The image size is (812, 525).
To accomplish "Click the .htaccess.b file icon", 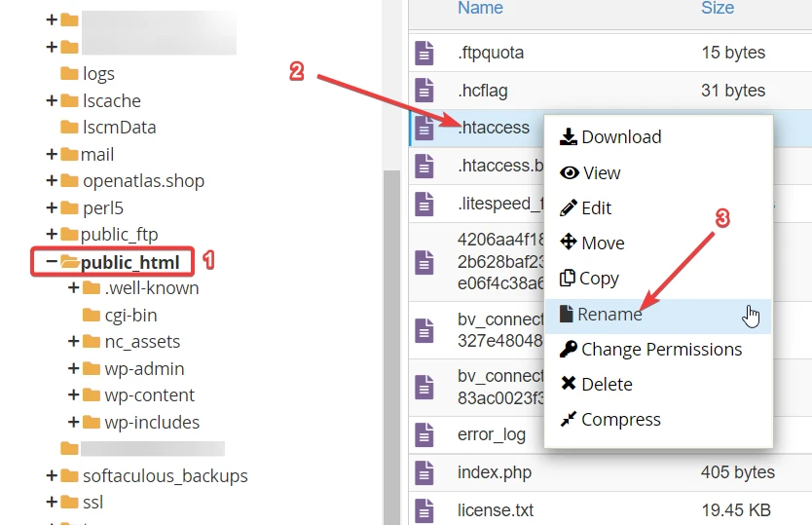I will click(x=424, y=166).
